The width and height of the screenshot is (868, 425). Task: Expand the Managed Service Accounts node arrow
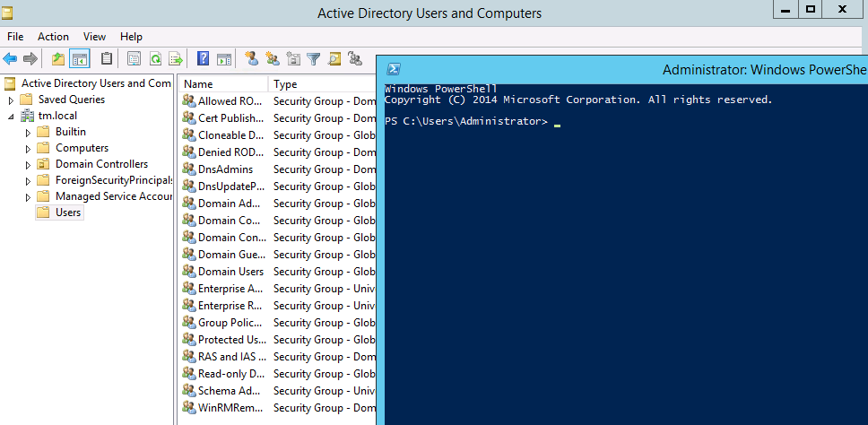(x=28, y=197)
